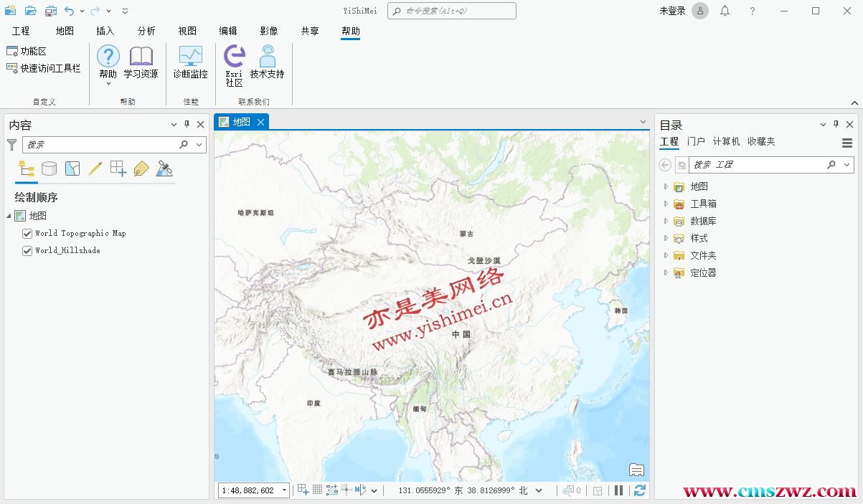Click the 技术支持 technical support icon
The image size is (863, 504).
tap(267, 62)
